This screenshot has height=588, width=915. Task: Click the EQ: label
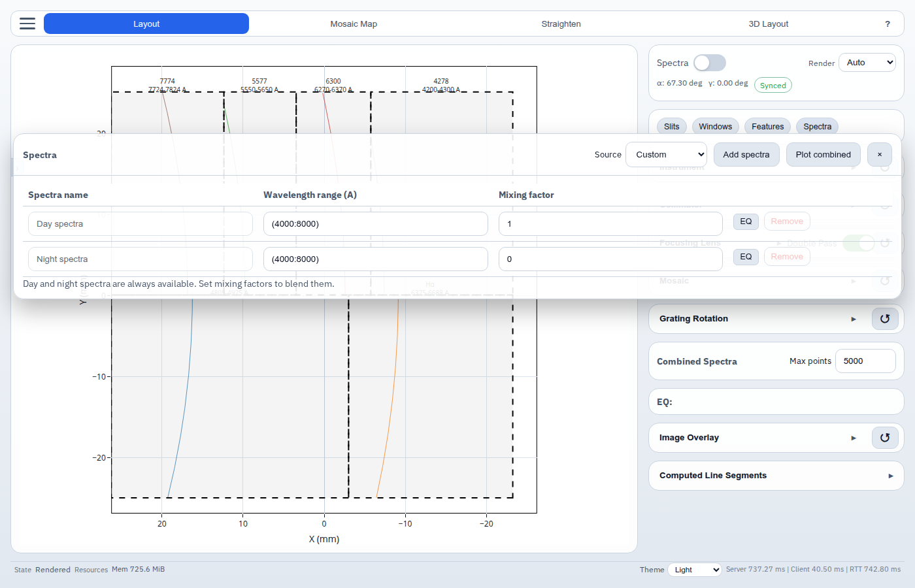665,402
